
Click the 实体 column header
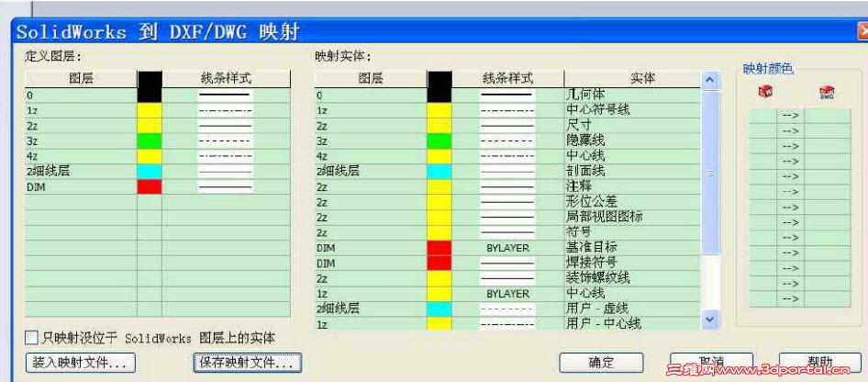click(x=632, y=79)
